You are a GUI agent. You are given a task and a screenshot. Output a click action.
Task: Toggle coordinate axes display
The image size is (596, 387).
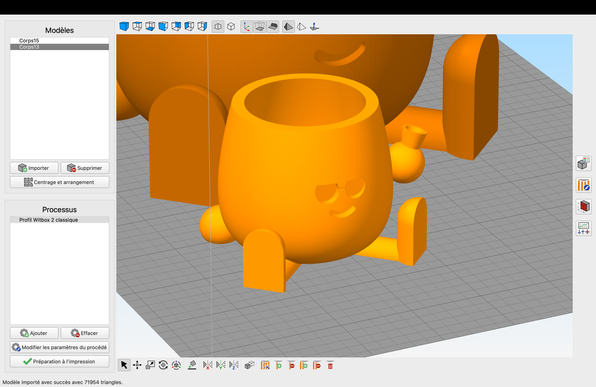(x=247, y=27)
